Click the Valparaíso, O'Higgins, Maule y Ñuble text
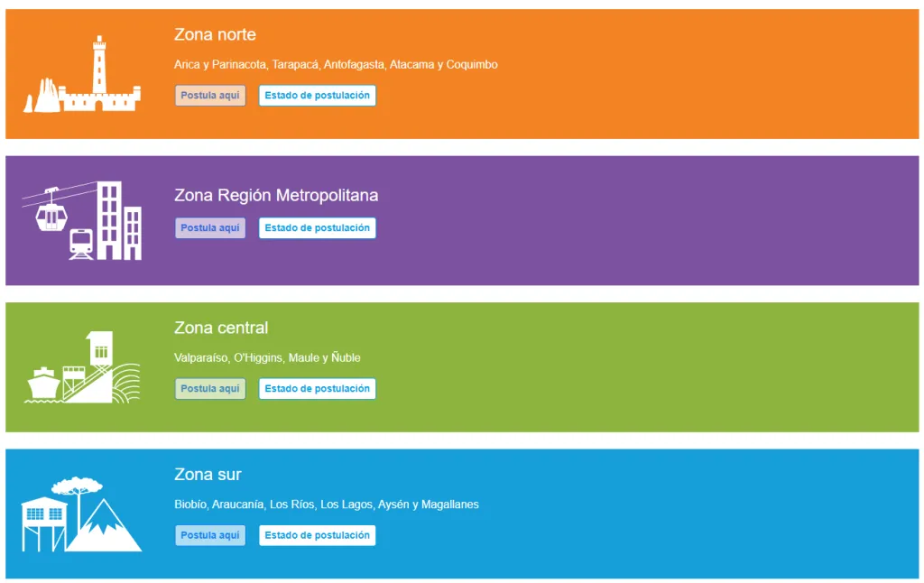This screenshot has width=924, height=583. click(267, 357)
